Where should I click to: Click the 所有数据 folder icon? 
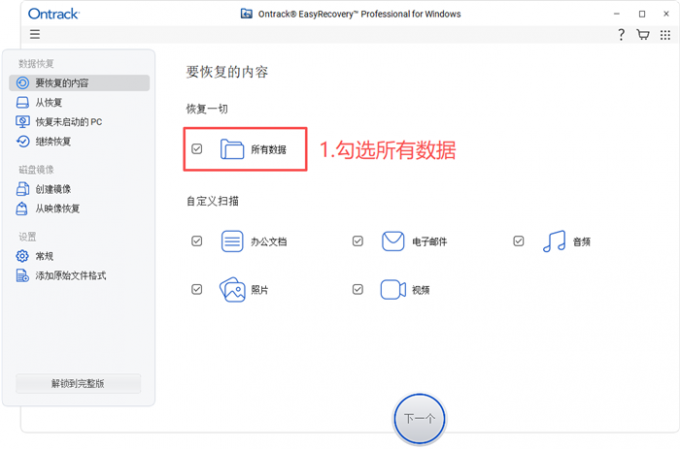click(232, 149)
